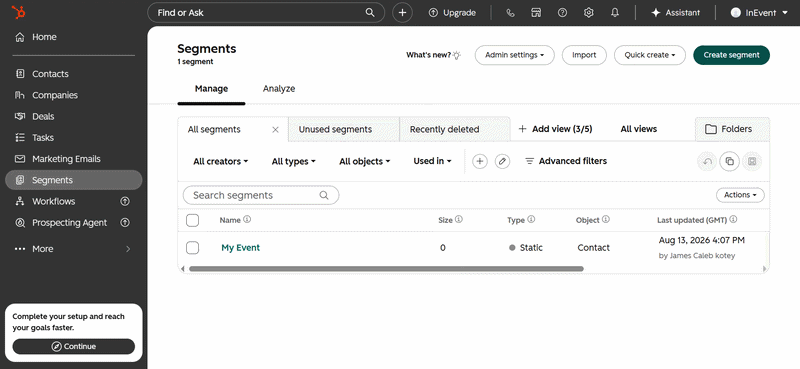Image resolution: width=800 pixels, height=369 pixels.
Task: Switch to the Analyze tab
Action: [x=279, y=89]
